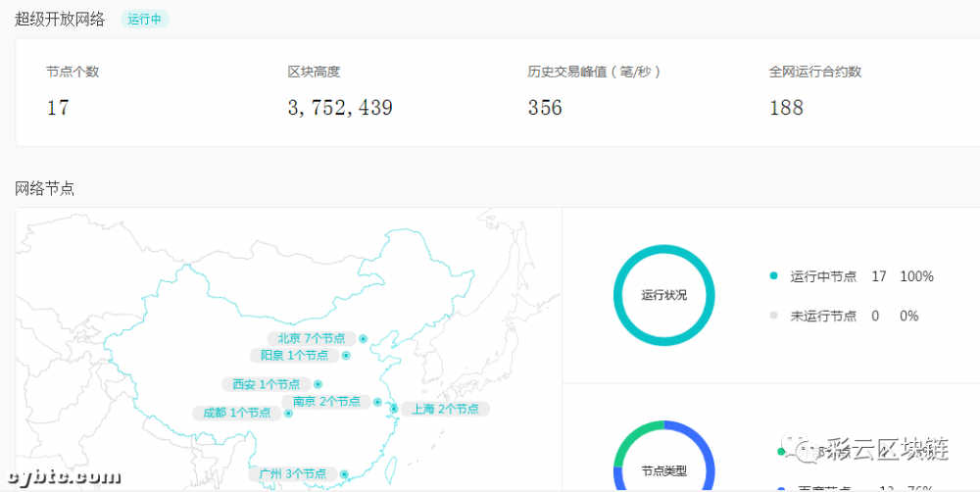The image size is (980, 492).
Task: Select the 西安 1个节点 map label
Action: [267, 384]
